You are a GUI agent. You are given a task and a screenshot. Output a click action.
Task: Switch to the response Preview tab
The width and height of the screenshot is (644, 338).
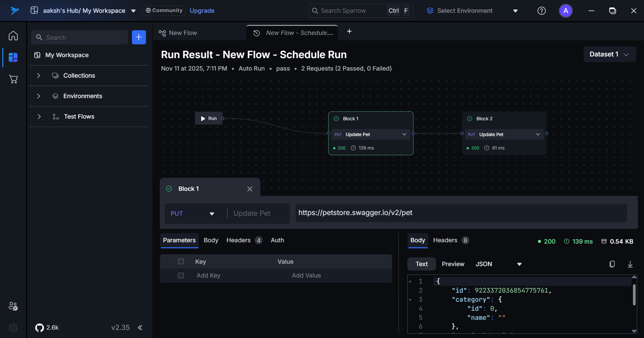point(453,264)
